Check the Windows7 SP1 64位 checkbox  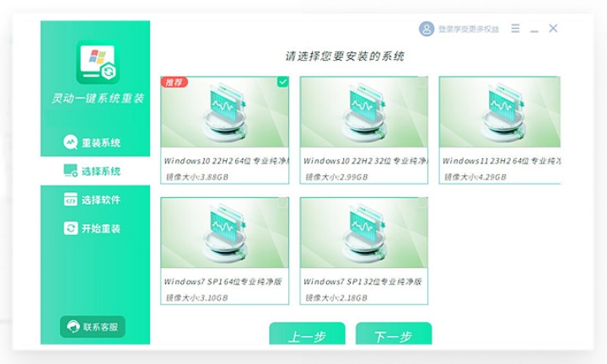click(282, 203)
